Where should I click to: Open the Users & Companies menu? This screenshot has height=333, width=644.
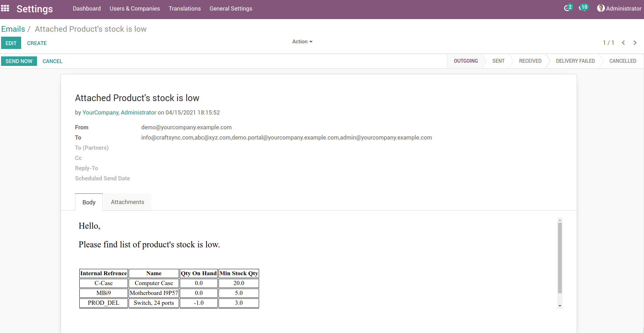(134, 8)
